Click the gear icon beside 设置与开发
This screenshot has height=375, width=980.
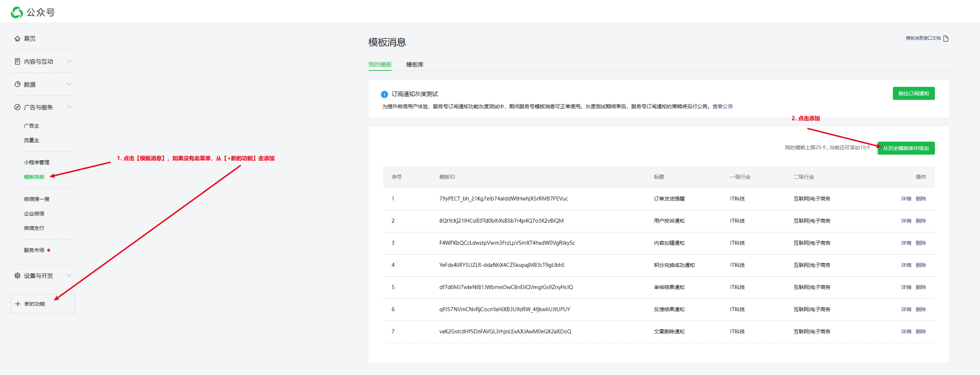coord(17,275)
